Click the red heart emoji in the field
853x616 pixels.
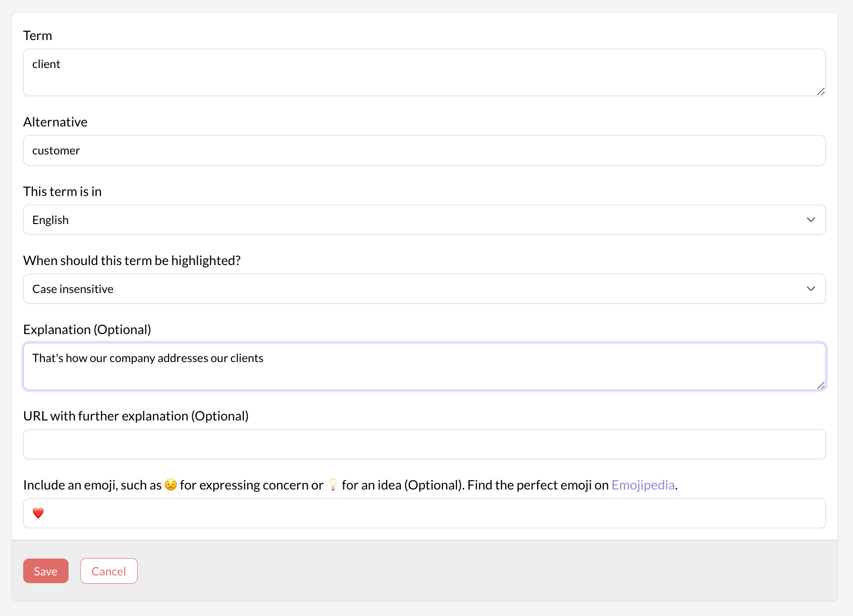coord(39,513)
